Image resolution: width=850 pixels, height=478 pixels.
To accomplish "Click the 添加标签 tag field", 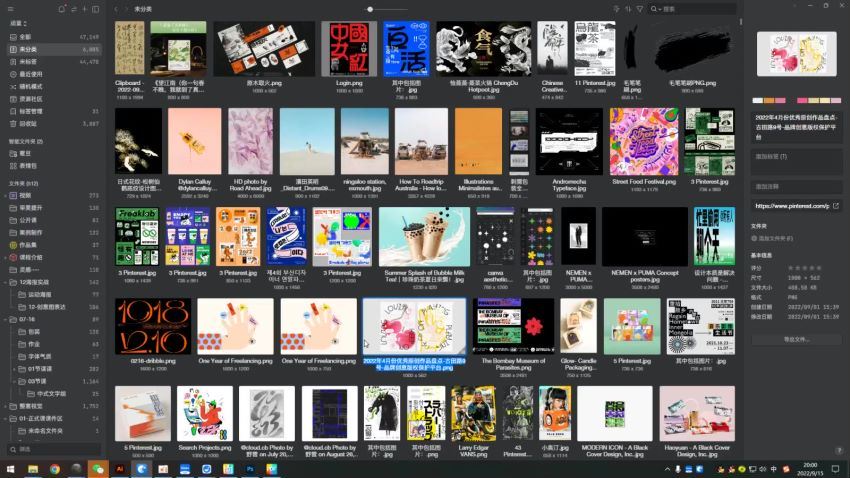I will pyautogui.click(x=795, y=157).
